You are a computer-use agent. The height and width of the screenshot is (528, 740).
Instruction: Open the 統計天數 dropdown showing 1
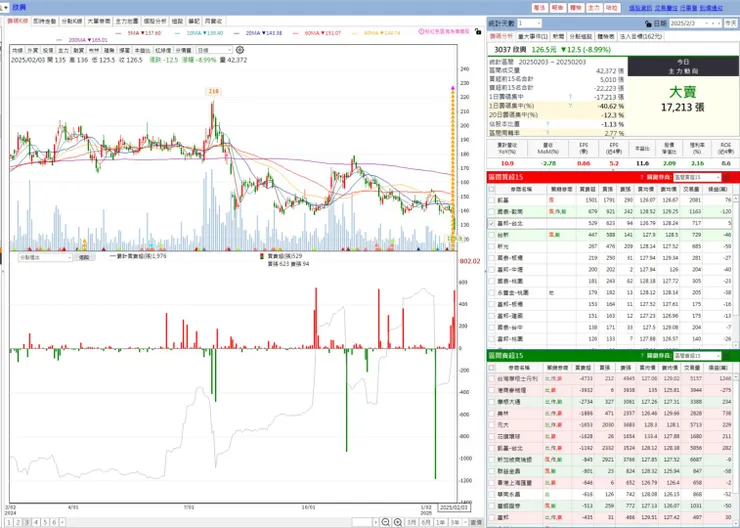(x=529, y=23)
